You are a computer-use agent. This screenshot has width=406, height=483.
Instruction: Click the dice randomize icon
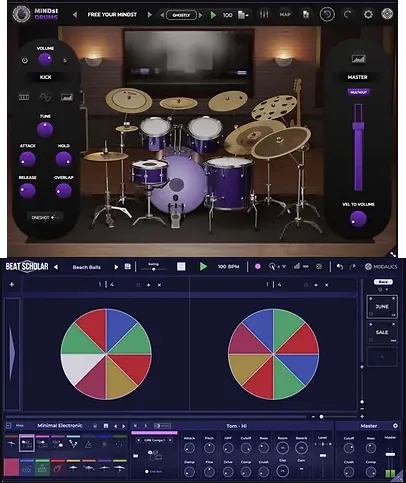[319, 266]
